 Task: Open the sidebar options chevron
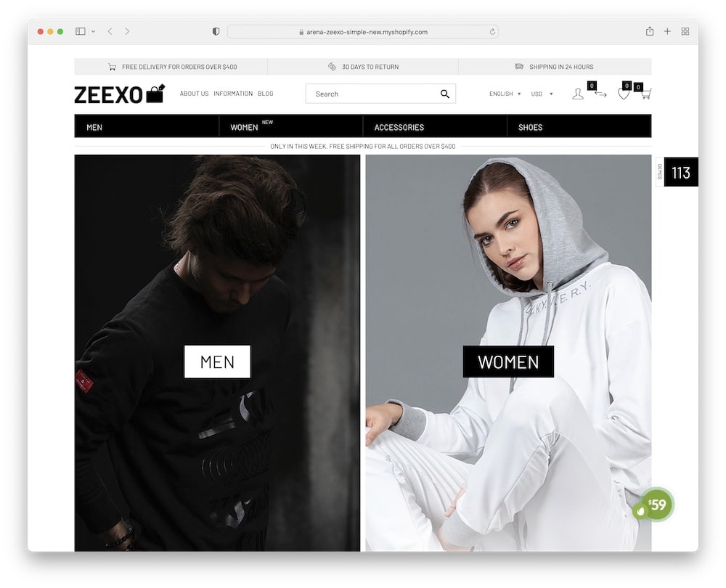point(93,31)
